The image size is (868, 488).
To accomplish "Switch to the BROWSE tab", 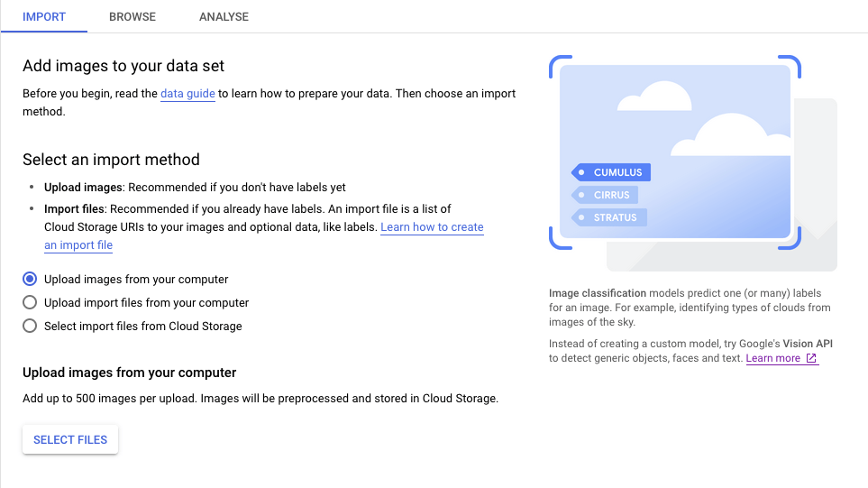I will click(132, 17).
